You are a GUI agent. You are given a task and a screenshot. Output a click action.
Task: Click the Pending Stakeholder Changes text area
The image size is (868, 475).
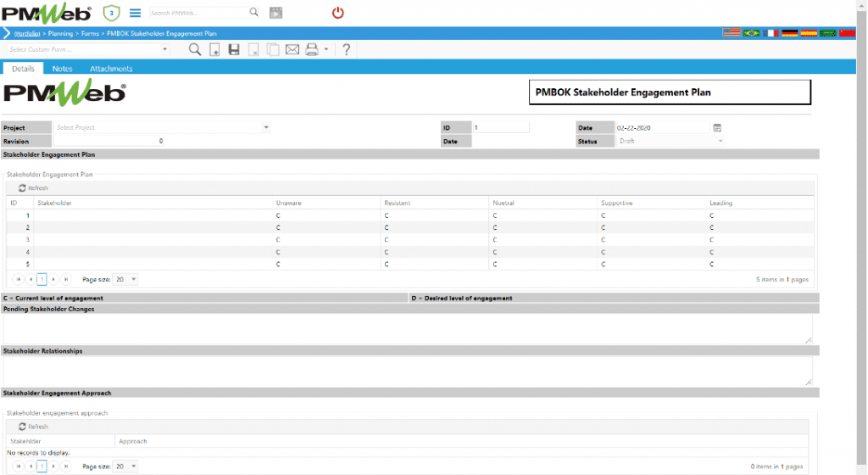408,329
